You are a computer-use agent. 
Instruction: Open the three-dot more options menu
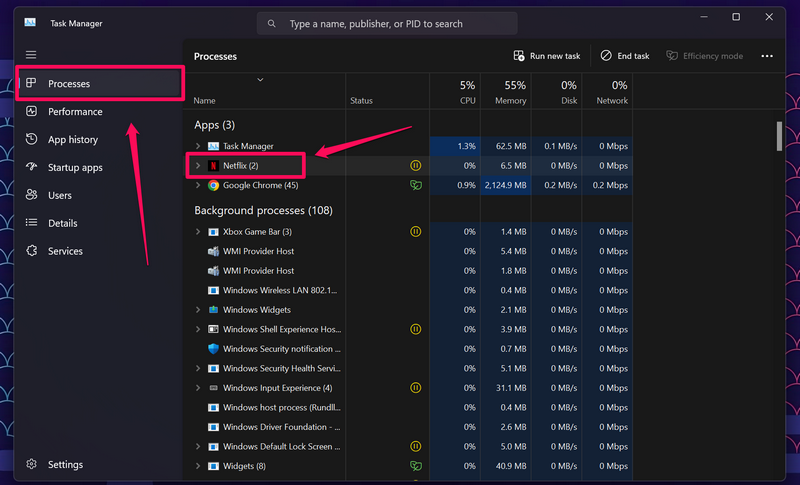pyautogui.click(x=767, y=56)
